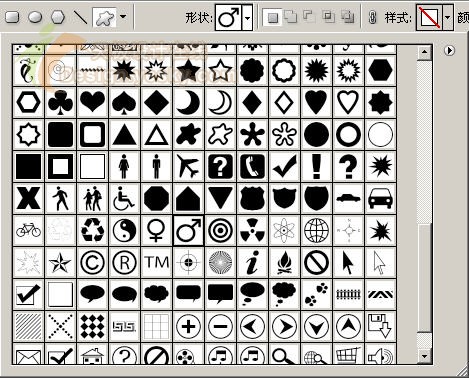Pick the campfire shape
This screenshot has height=378, width=469.
point(284,262)
